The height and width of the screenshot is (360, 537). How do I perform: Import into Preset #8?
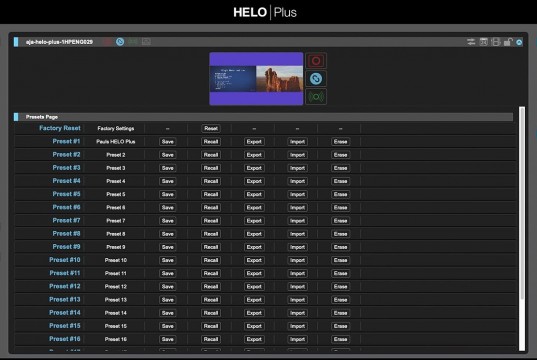[297, 234]
